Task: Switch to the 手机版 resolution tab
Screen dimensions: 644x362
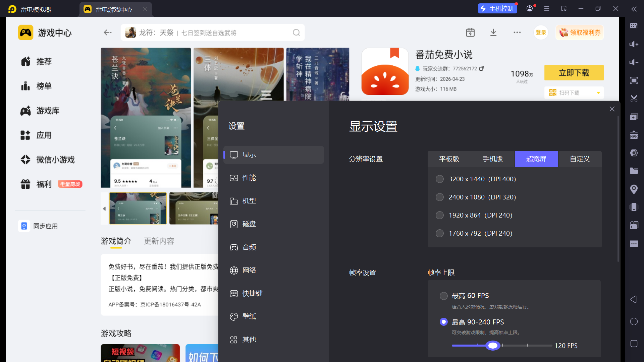Action: point(492,159)
